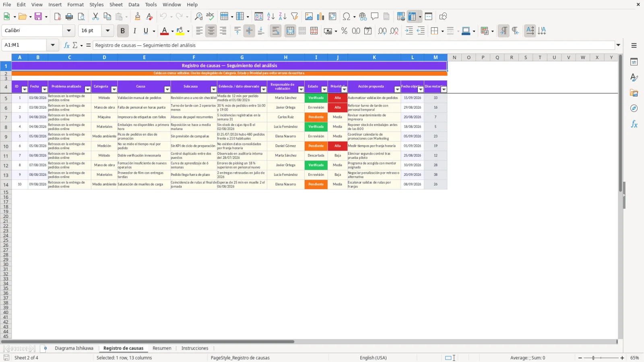Toggle the Wrap Text button
This screenshot has height=362, width=644.
[x=276, y=31]
